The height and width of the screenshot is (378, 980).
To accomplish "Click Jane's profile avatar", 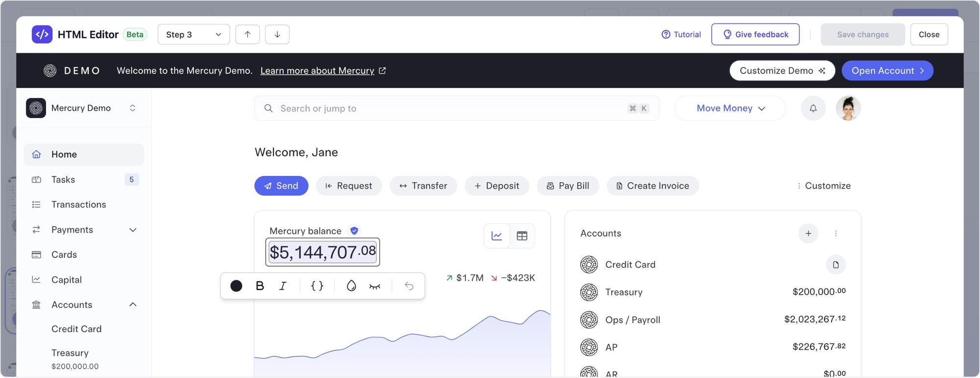I will pos(848,108).
